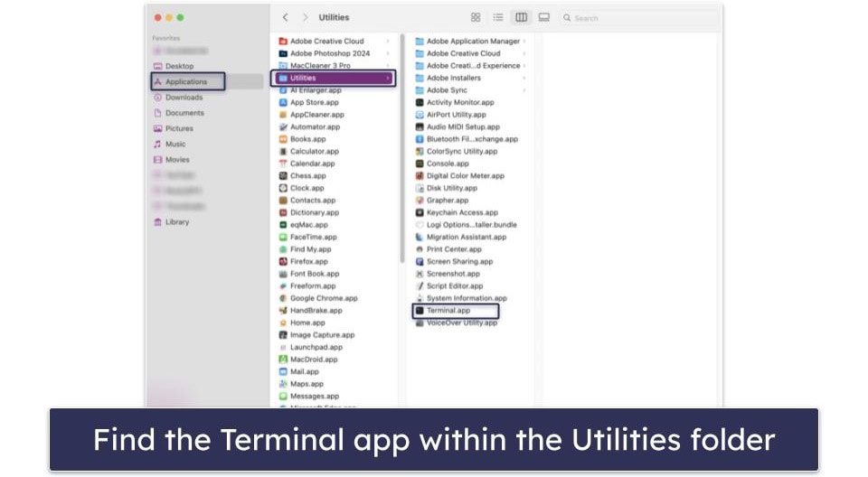Switch to list view
This screenshot has width=868, height=477.
click(x=498, y=18)
